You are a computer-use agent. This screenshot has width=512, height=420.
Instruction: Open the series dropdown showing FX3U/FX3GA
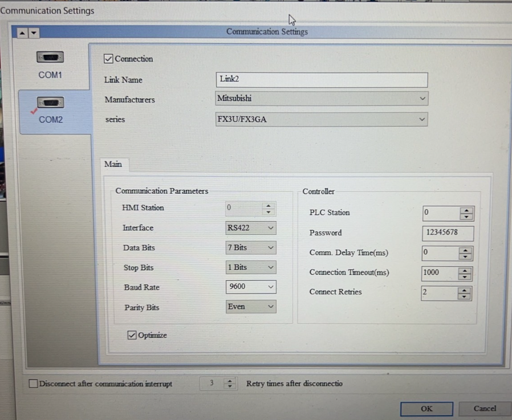pyautogui.click(x=322, y=119)
